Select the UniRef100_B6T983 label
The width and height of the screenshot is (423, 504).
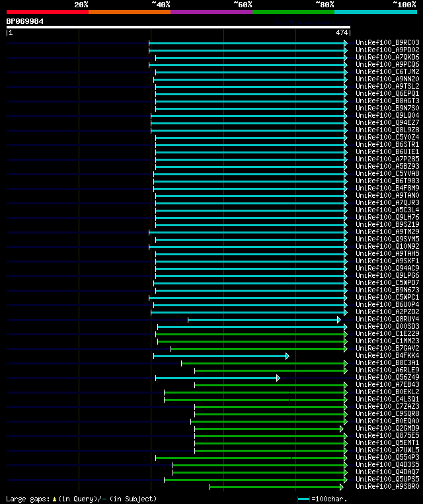click(x=387, y=181)
